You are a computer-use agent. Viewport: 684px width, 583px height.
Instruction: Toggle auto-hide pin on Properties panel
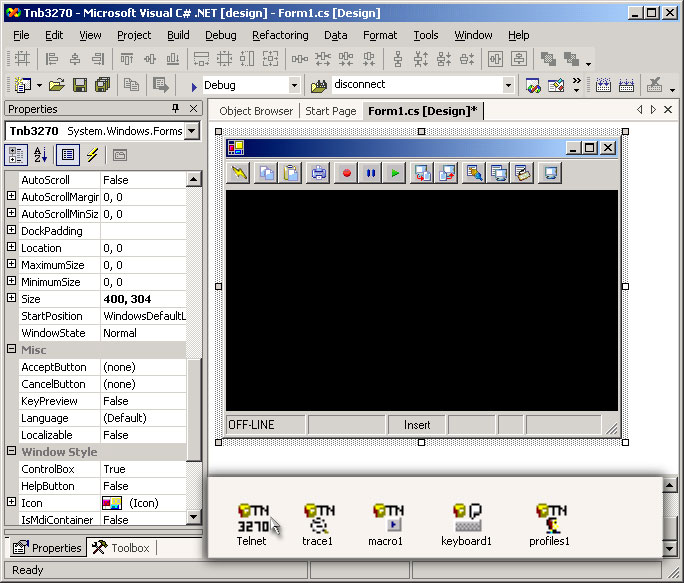click(x=175, y=108)
